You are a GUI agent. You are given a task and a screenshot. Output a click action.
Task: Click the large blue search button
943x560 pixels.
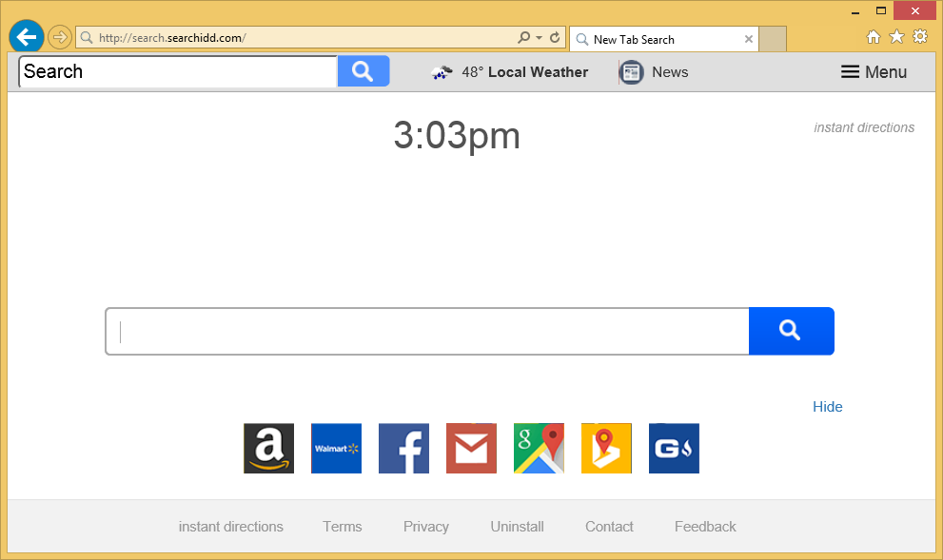coord(792,331)
